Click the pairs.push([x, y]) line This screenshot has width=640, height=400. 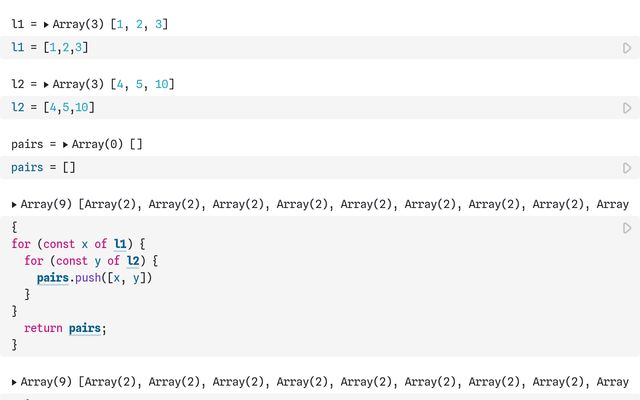(94, 278)
